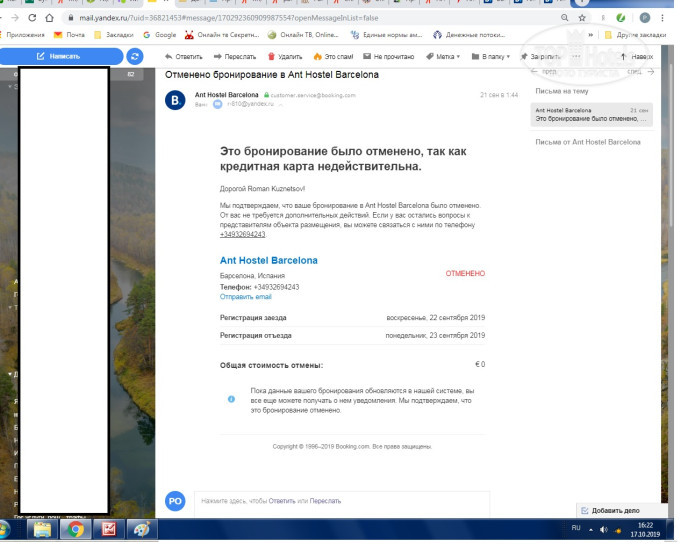688x550 pixels.
Task: Click Удалить trash toolbar item
Action: [285, 57]
